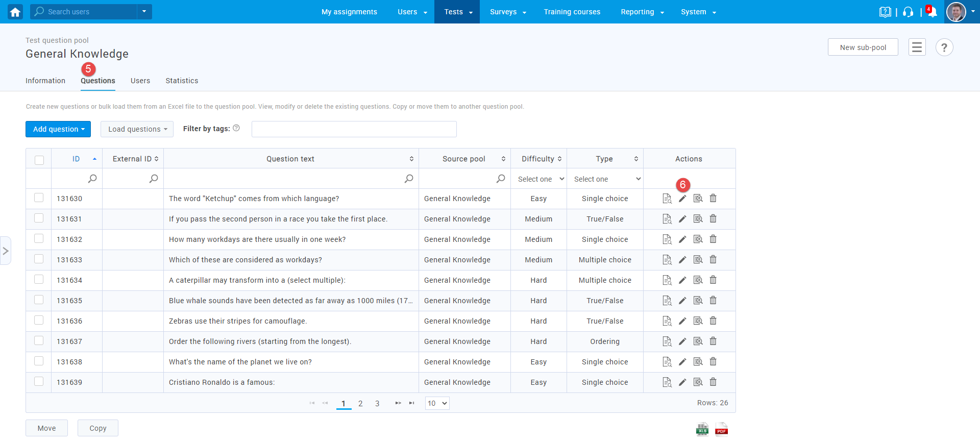The width and height of the screenshot is (980, 443).
Task: Export the table to PDF
Action: (721, 429)
